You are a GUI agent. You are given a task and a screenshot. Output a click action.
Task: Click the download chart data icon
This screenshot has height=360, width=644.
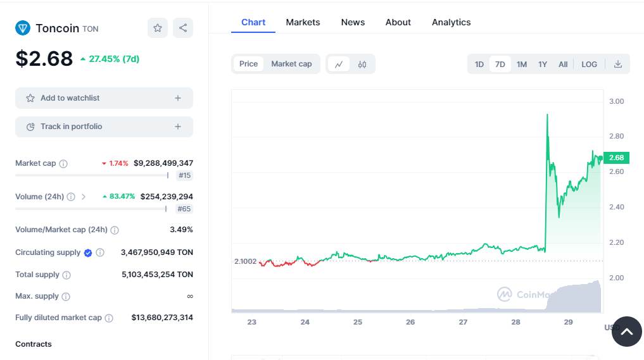pyautogui.click(x=618, y=64)
